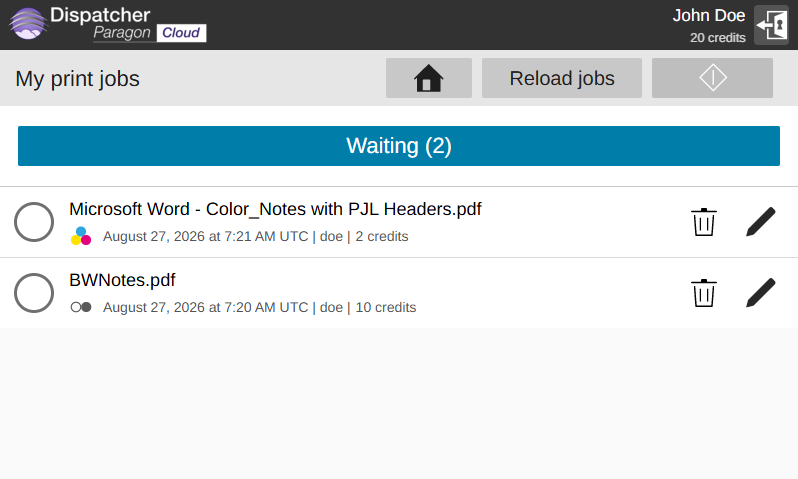Go to the home screen
Viewport: 798px width, 479px height.
pos(429,78)
